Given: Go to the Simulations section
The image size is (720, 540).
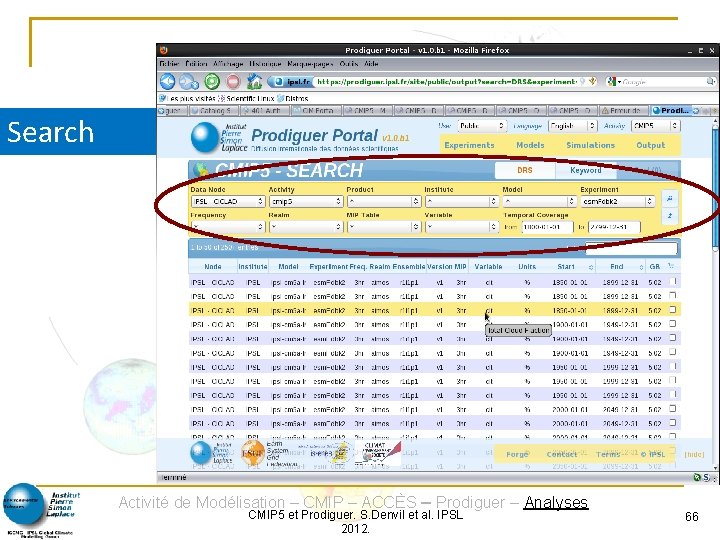Looking at the screenshot, I should [591, 145].
